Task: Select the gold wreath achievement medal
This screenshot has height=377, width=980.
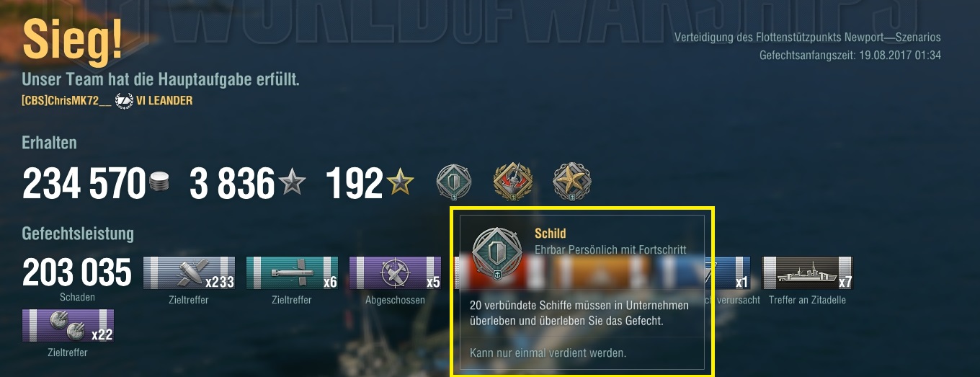Action: 512,182
